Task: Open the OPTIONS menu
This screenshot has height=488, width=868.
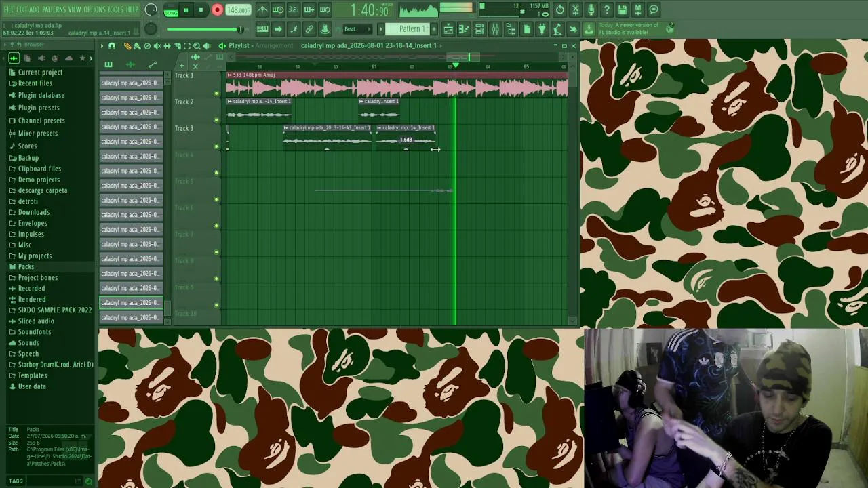Action: 94,9
